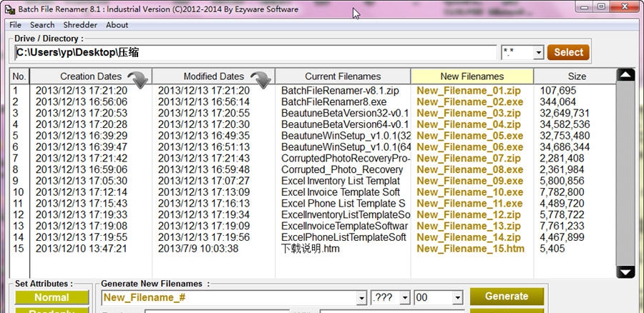Click New_Filename_08.exe in New Filenames
Image resolution: width=644 pixels, height=313 pixels.
pos(470,169)
